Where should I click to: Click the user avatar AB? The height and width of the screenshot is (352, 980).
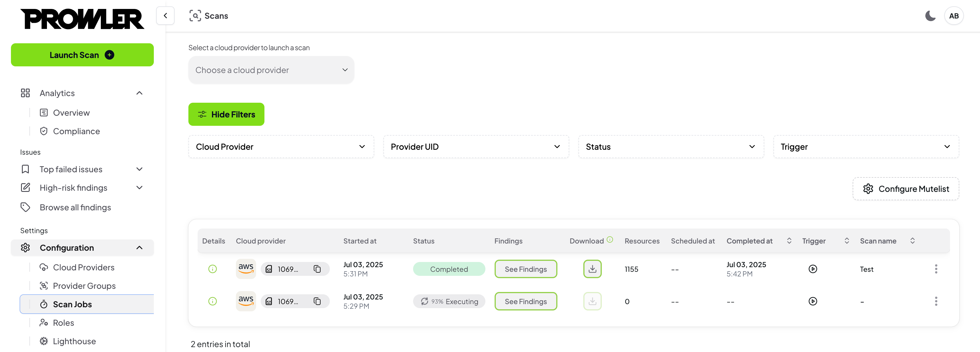(x=953, y=16)
